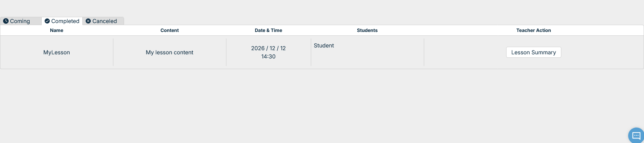Select the MyLesson name cell
The image size is (644, 143).
pos(57,52)
